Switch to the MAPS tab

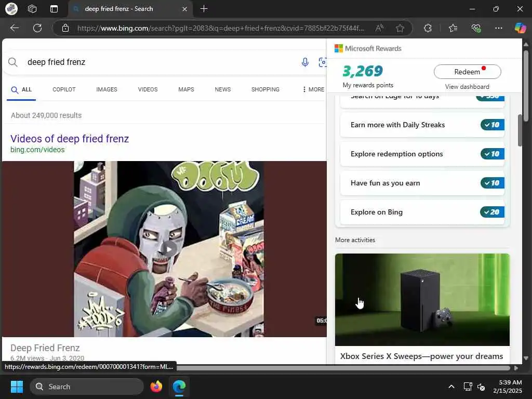(x=186, y=89)
